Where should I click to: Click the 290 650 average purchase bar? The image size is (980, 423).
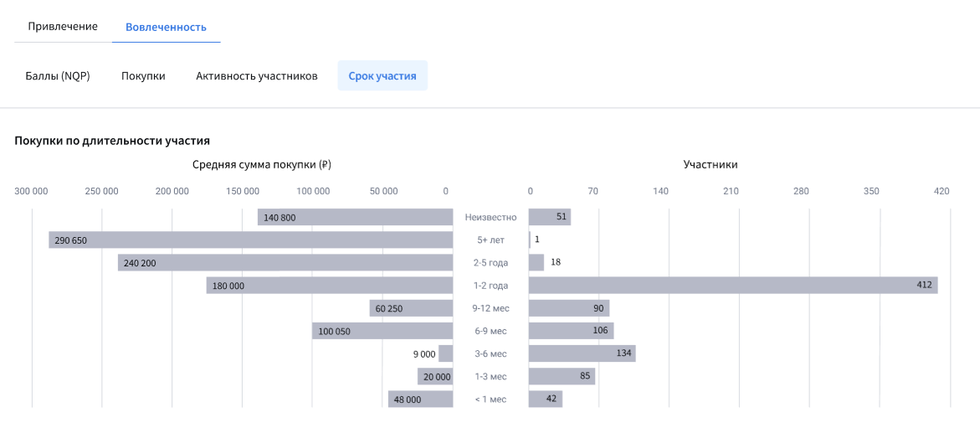250,240
